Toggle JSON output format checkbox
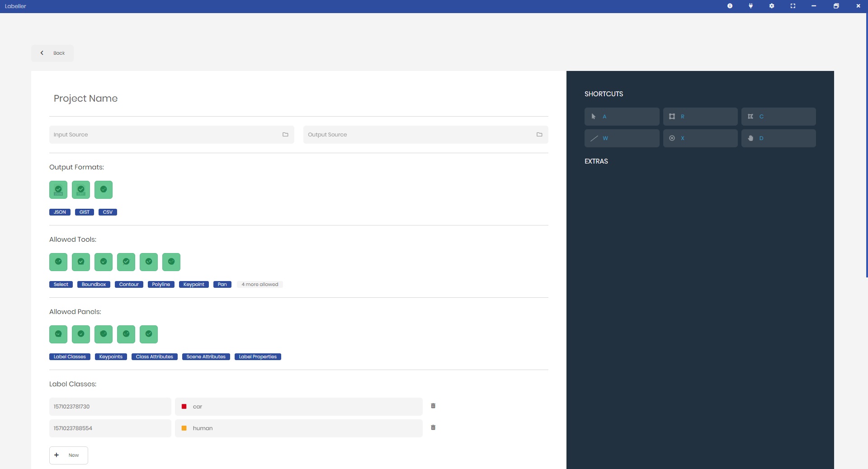This screenshot has width=868, height=469. point(58,190)
